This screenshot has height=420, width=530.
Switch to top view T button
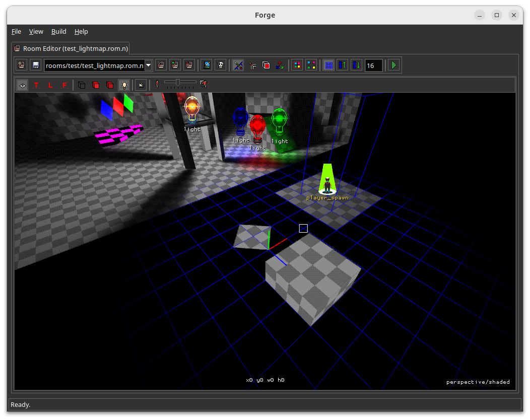pyautogui.click(x=36, y=85)
